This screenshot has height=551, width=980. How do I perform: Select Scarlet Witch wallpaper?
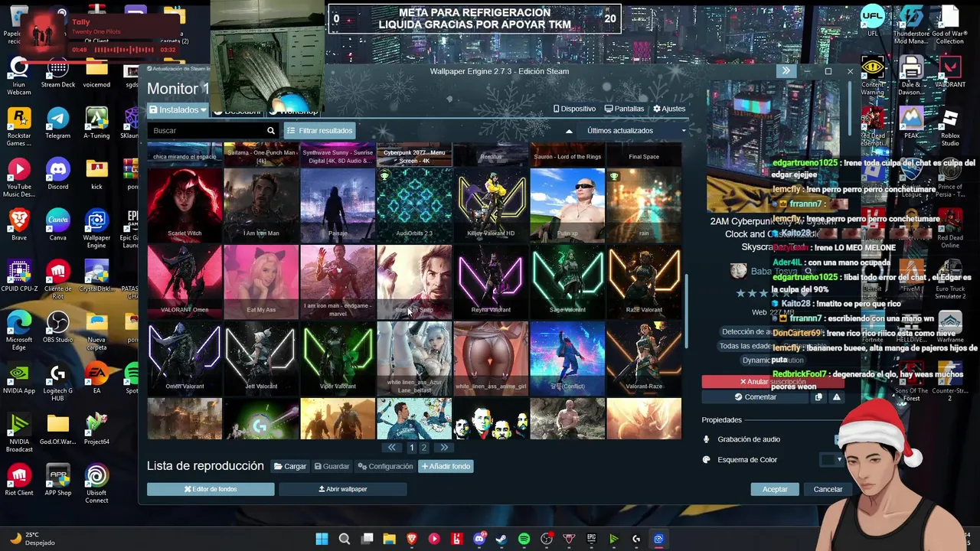pyautogui.click(x=185, y=204)
